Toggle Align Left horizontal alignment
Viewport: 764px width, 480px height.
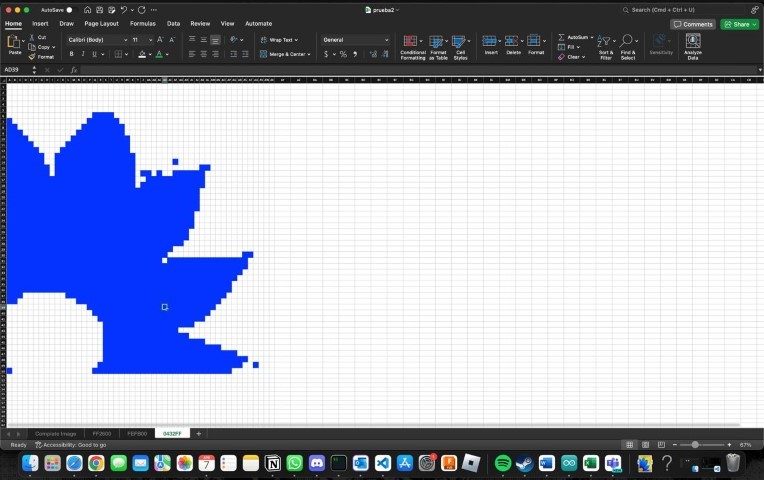point(192,54)
